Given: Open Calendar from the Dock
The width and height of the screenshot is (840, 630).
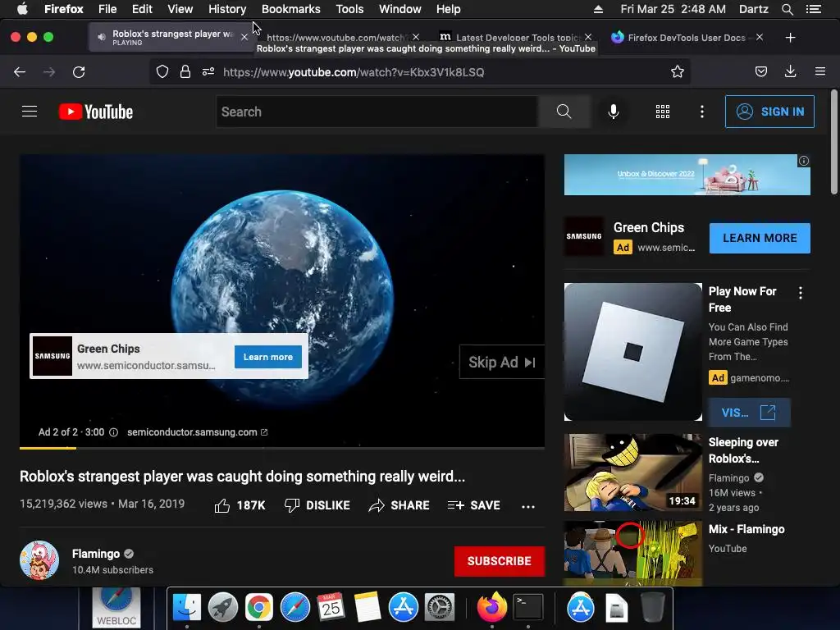Looking at the screenshot, I should [331, 608].
